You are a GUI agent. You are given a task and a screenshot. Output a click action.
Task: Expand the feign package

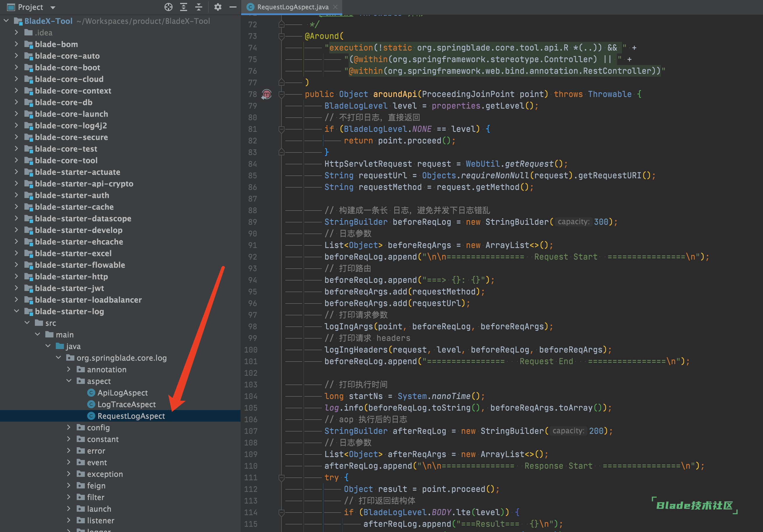(x=69, y=486)
